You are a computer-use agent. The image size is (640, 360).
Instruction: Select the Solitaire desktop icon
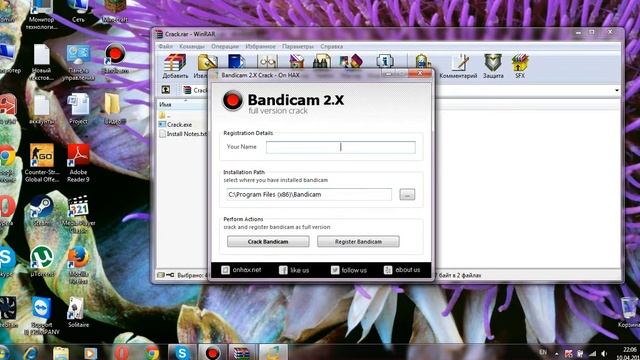point(78,312)
